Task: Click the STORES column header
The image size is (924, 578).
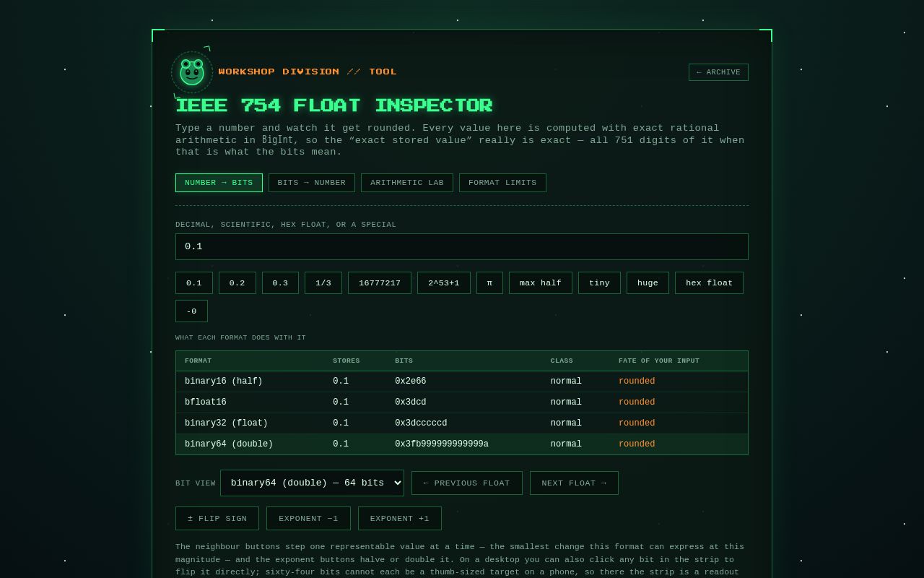Action: click(x=346, y=361)
